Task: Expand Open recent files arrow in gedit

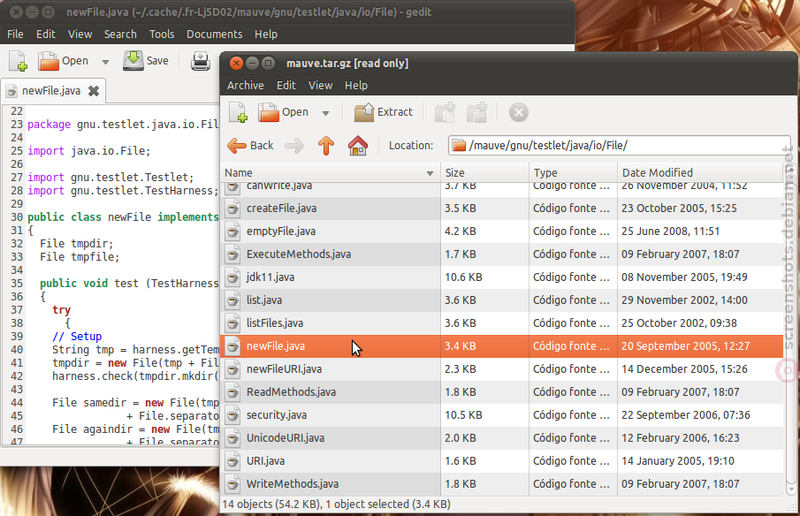Action: [x=105, y=62]
